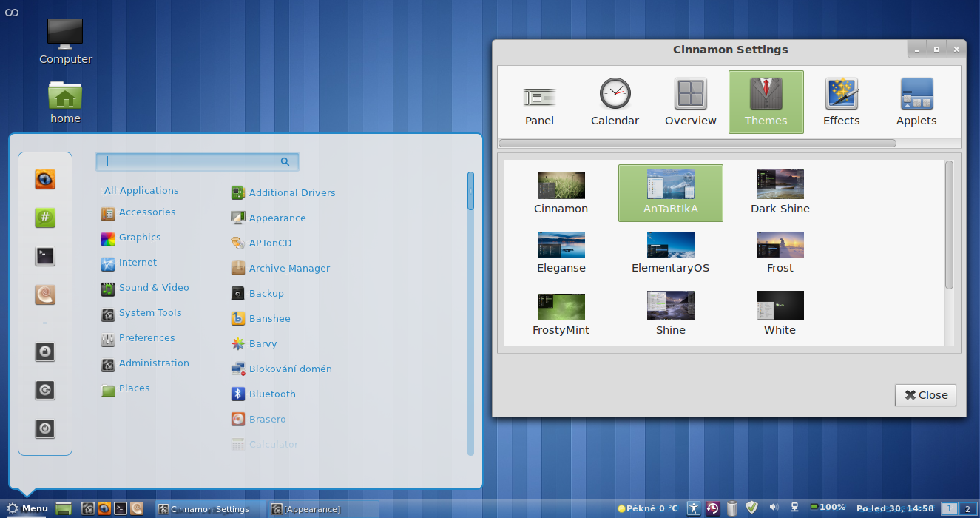
Task: Click the Terminal launcher in the bottom panel
Action: pyautogui.click(x=120, y=508)
